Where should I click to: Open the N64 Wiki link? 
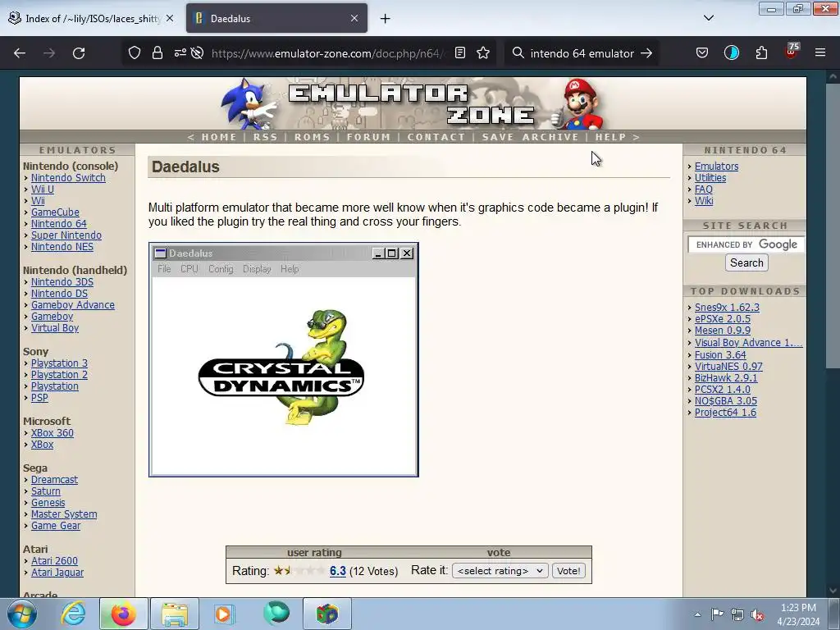point(704,201)
